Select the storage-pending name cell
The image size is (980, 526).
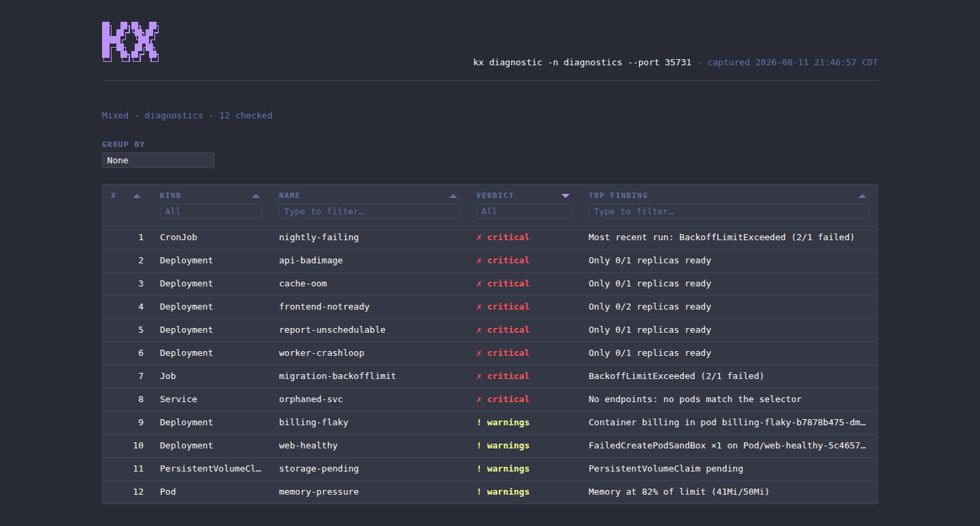(318, 469)
